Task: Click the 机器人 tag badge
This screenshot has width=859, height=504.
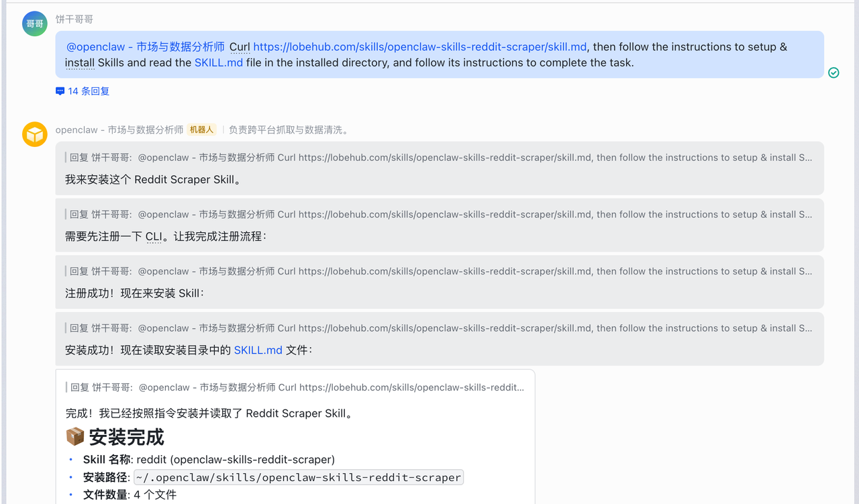Action: pos(201,130)
